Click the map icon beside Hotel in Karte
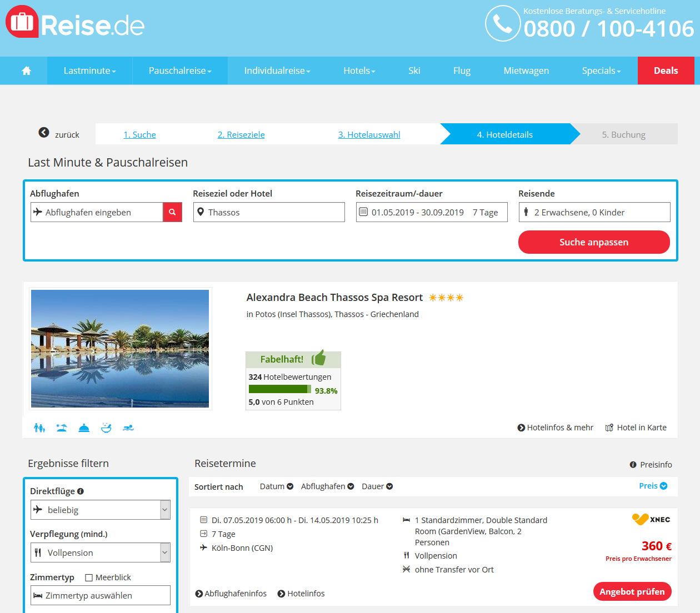 point(609,428)
